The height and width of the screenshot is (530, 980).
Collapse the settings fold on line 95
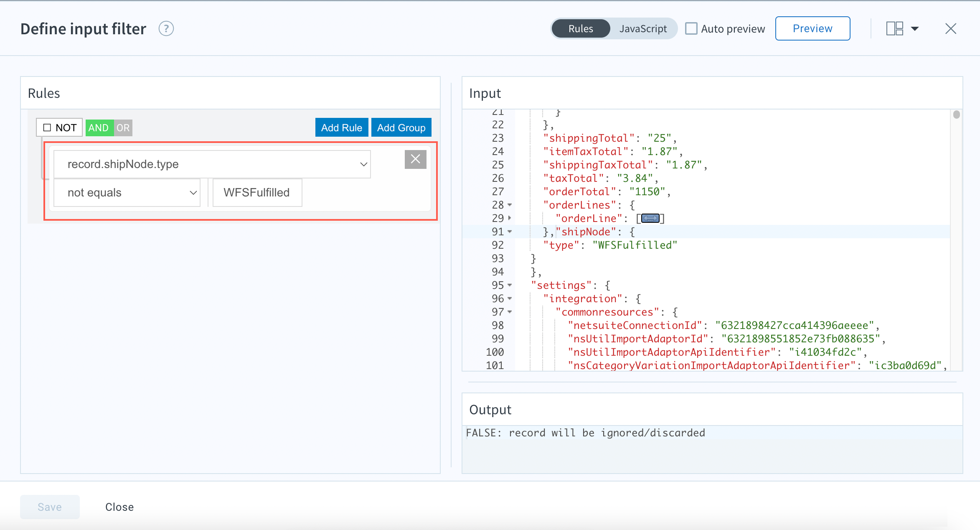tap(510, 285)
